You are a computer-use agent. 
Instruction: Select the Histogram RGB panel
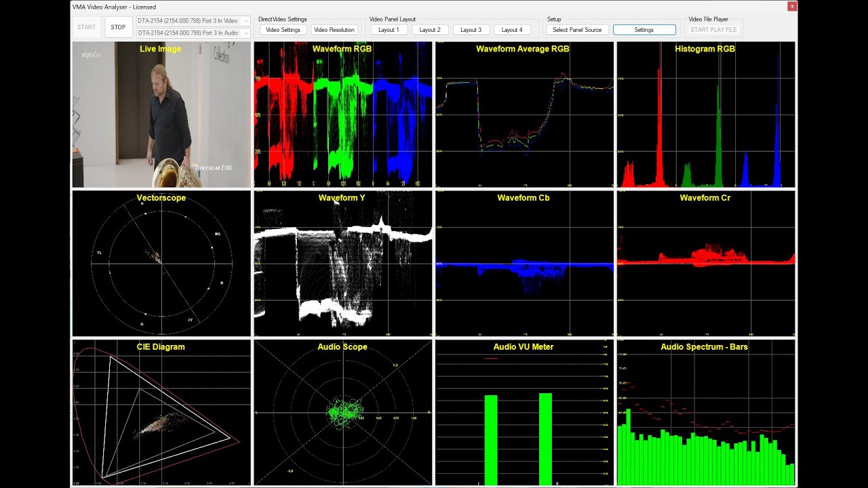[x=706, y=115]
